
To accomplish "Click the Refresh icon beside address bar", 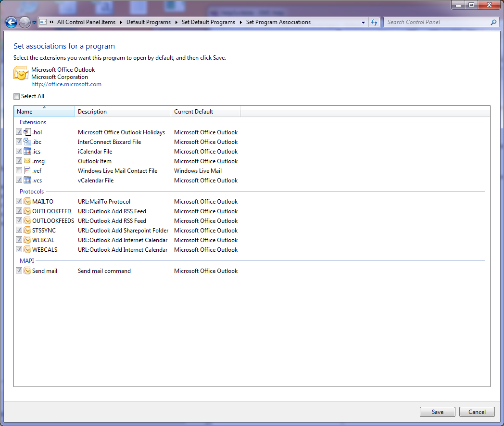I will tap(375, 22).
